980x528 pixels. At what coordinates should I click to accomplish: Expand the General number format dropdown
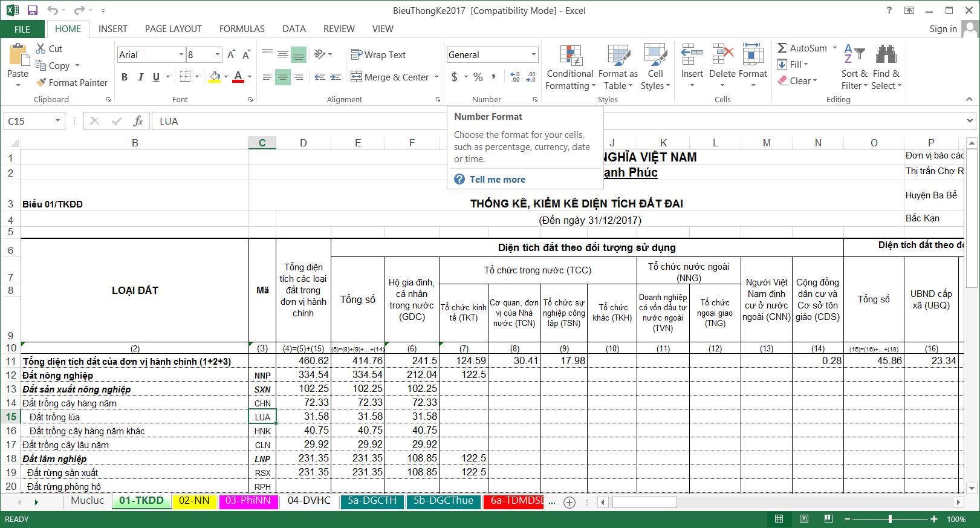pyautogui.click(x=533, y=54)
